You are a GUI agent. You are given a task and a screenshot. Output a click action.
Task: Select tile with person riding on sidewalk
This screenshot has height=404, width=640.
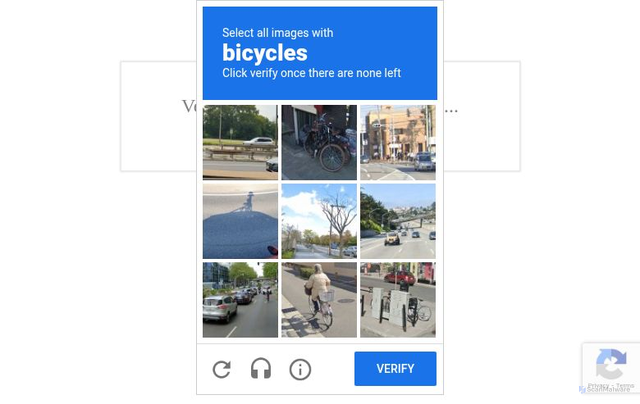(x=319, y=300)
